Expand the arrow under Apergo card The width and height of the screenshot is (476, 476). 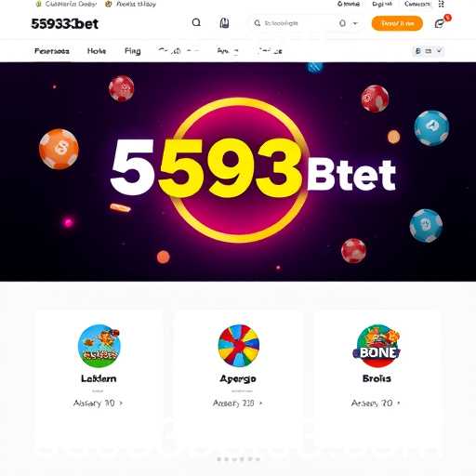(260, 403)
